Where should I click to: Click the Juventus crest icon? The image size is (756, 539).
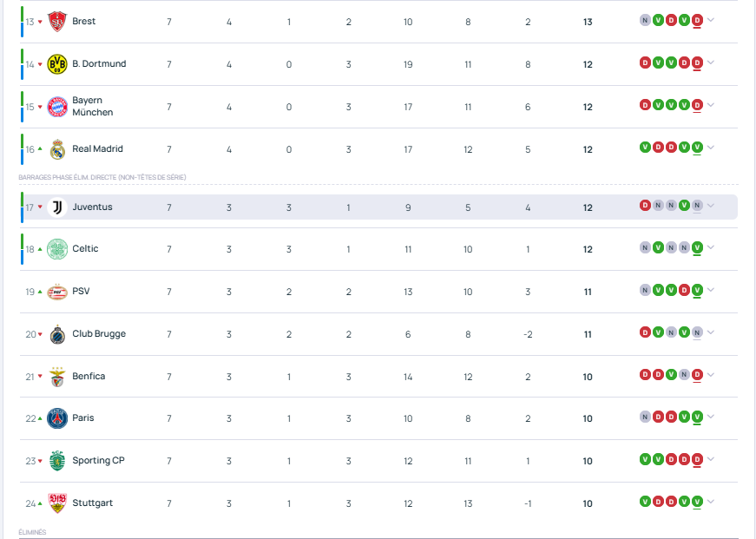pyautogui.click(x=57, y=207)
